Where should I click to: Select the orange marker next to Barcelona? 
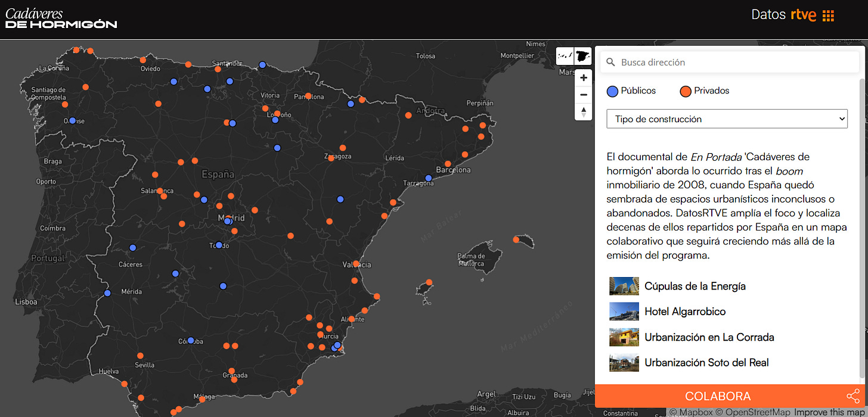[447, 164]
